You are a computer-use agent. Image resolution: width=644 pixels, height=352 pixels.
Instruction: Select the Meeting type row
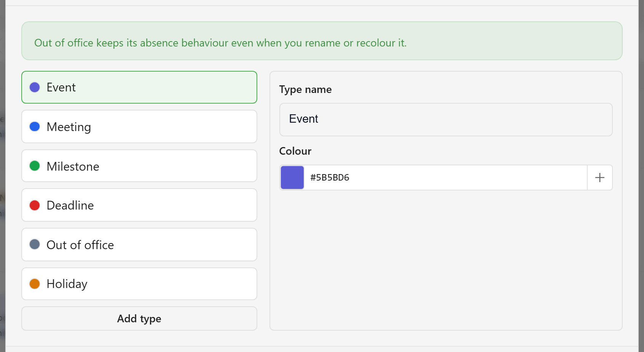139,126
